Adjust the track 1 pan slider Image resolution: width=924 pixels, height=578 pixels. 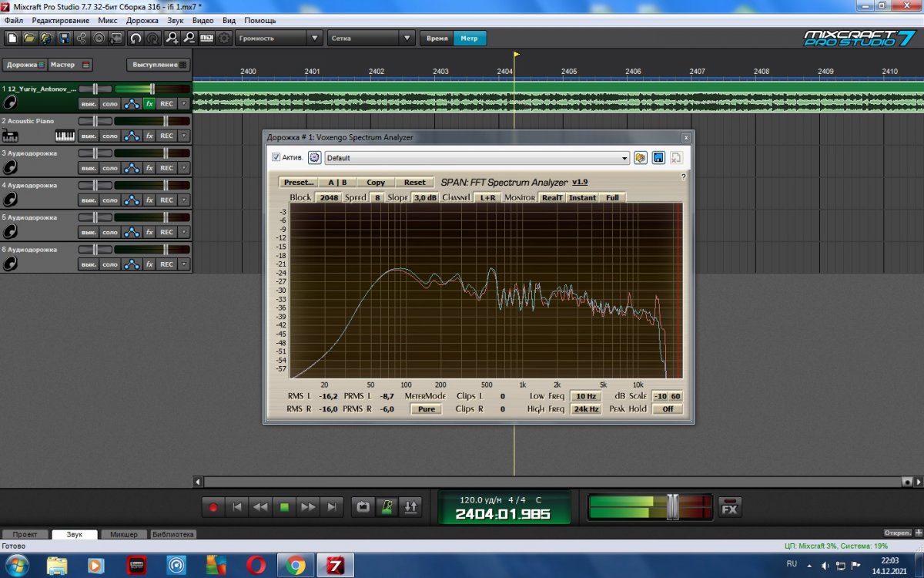(x=95, y=89)
